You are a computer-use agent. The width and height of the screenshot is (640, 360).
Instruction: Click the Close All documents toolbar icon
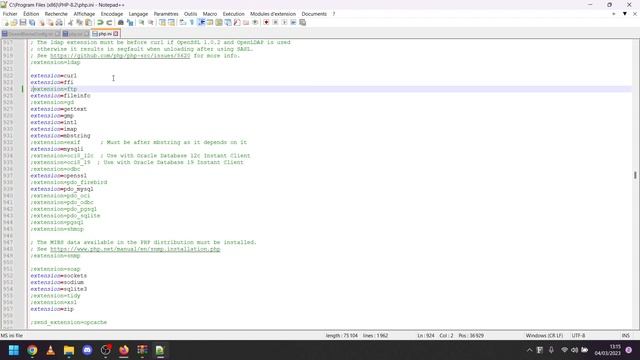tap(50, 22)
